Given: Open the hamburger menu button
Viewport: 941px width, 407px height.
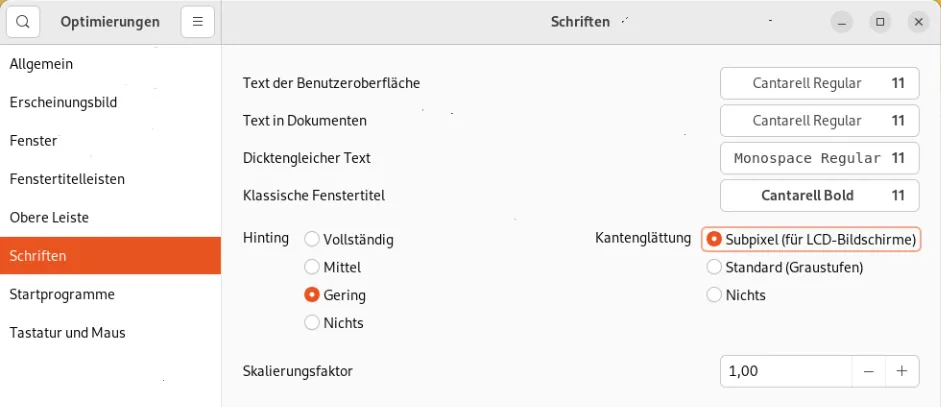Looking at the screenshot, I should (x=198, y=21).
